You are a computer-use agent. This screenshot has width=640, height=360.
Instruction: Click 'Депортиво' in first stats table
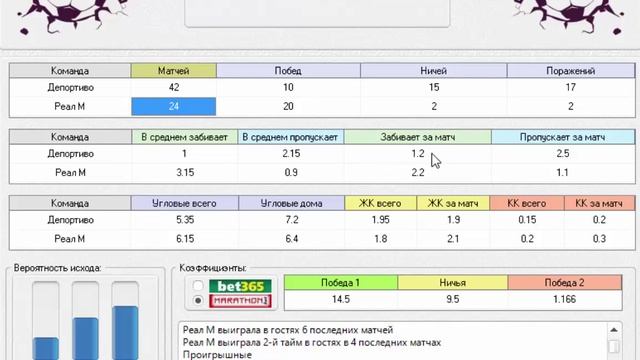pos(70,87)
